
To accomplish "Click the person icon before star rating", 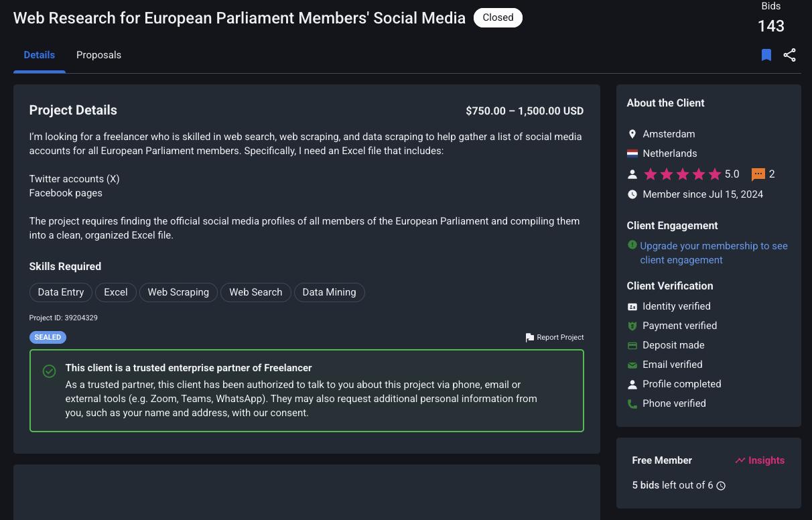I will tap(632, 174).
